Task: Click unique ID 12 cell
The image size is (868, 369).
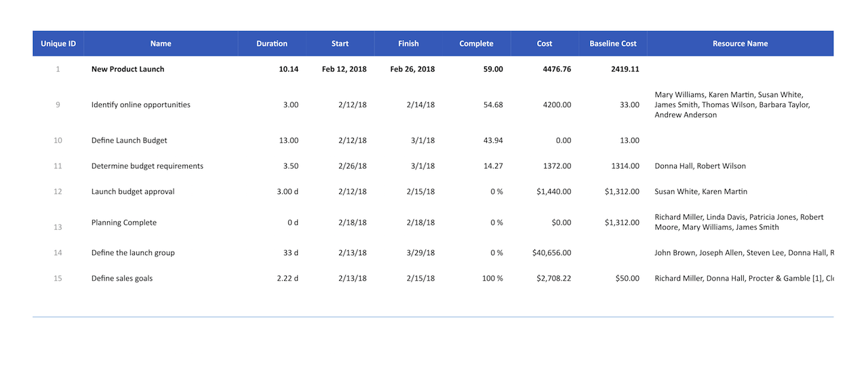Action: point(58,192)
